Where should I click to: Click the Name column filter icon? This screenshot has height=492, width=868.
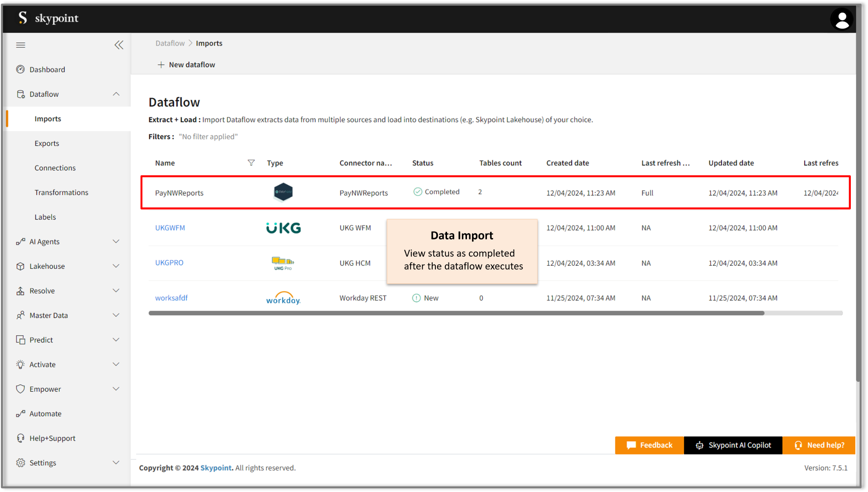251,163
